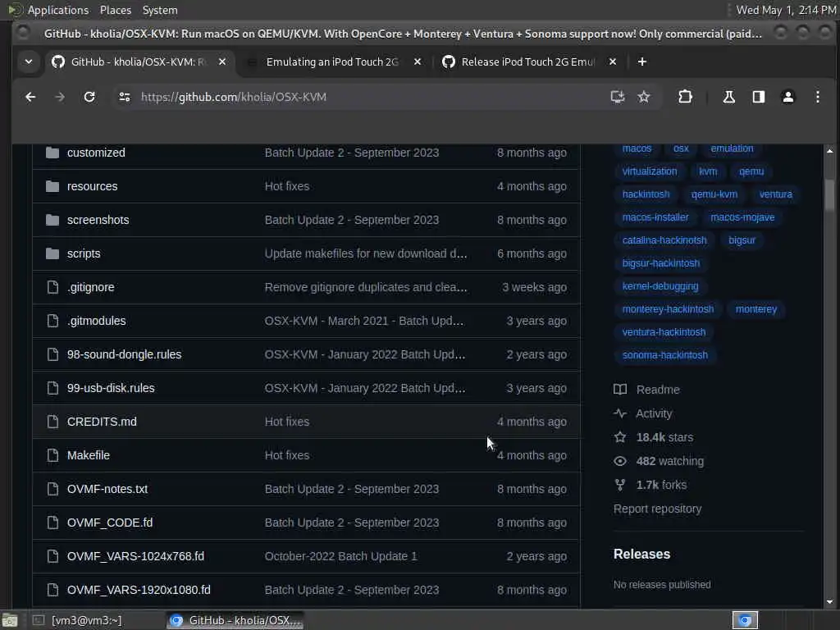
Task: Open 98-sound-dongle.rules file
Action: 125,354
